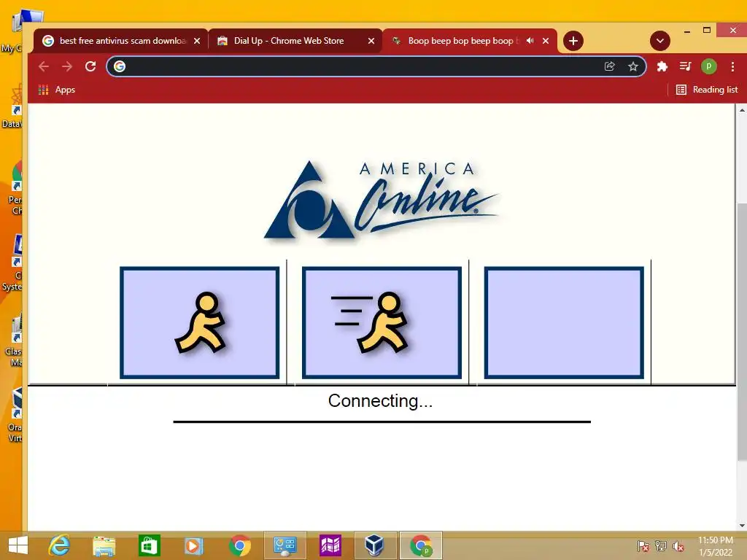The image size is (747, 560).
Task: Open VirtualBox cube icon in taskbar
Action: 374,545
